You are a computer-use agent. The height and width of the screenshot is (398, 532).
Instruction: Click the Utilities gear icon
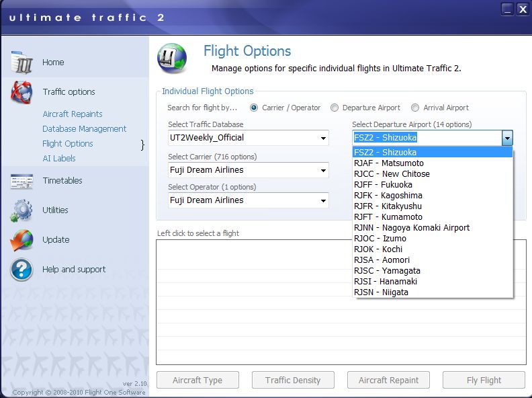pos(21,210)
